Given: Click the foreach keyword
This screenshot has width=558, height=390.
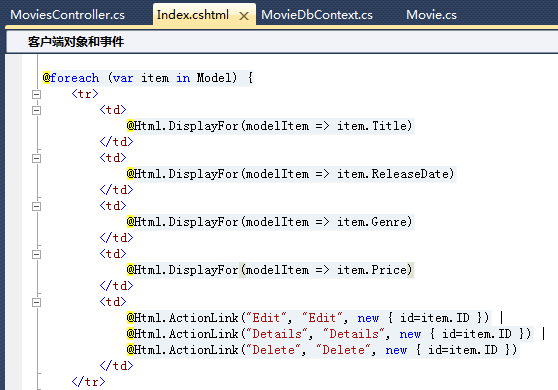Looking at the screenshot, I should click(x=75, y=78).
